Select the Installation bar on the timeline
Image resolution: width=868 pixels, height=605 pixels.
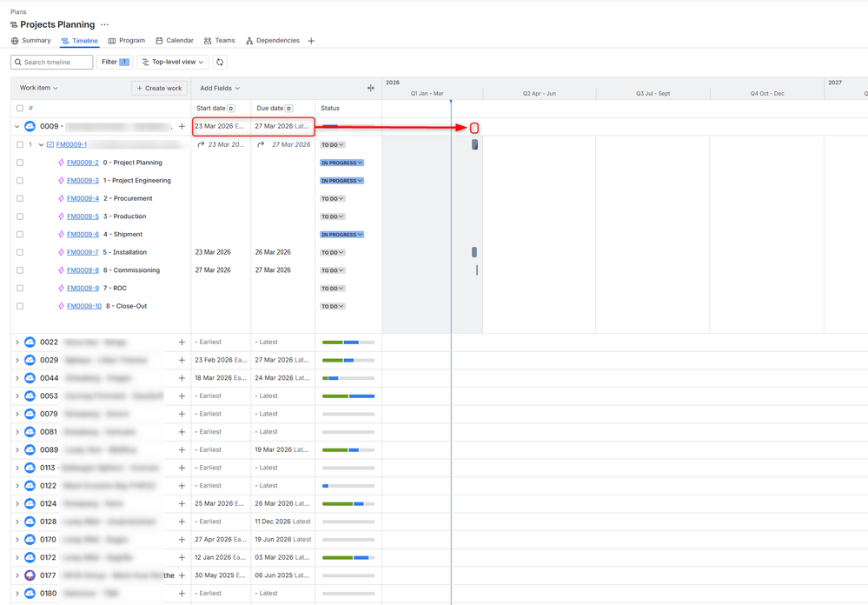click(x=474, y=252)
